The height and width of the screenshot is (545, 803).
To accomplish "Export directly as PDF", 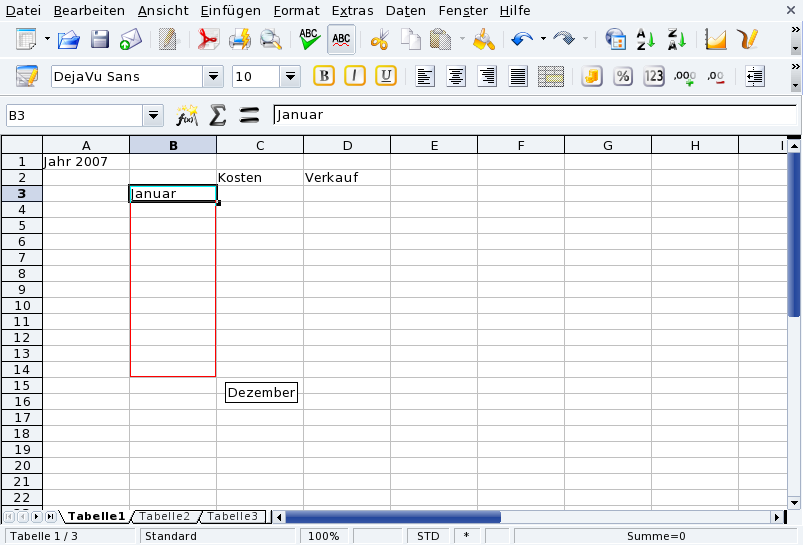I will pyautogui.click(x=207, y=40).
